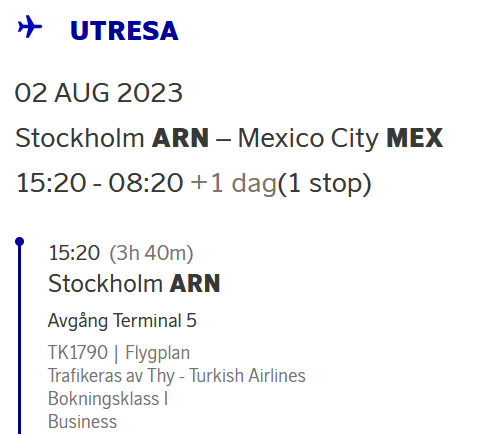Click flight number TK1790
Image resolution: width=478 pixels, height=434 pixels.
(78, 352)
